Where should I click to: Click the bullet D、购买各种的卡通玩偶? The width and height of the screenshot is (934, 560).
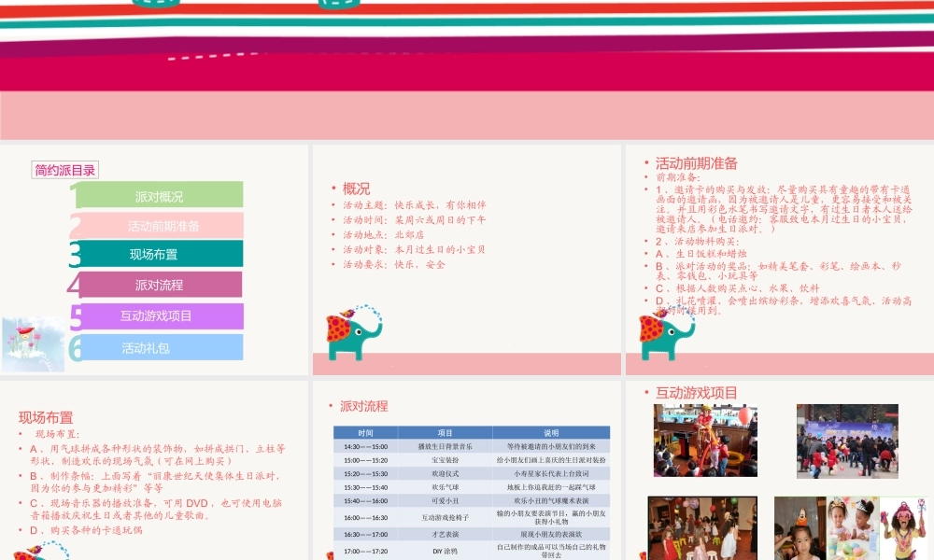[86, 530]
